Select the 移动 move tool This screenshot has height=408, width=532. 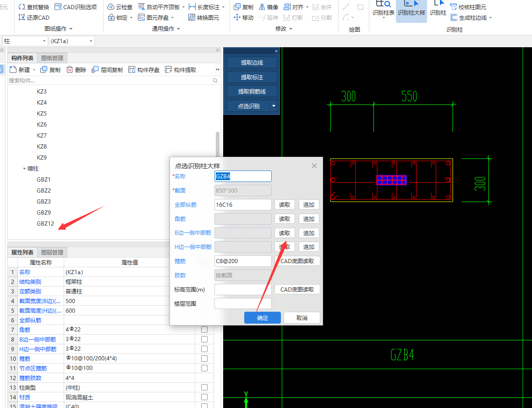pos(244,17)
